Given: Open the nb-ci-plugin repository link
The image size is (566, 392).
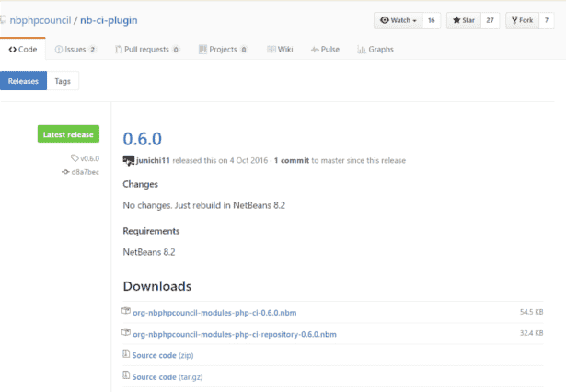Looking at the screenshot, I should click(x=109, y=20).
